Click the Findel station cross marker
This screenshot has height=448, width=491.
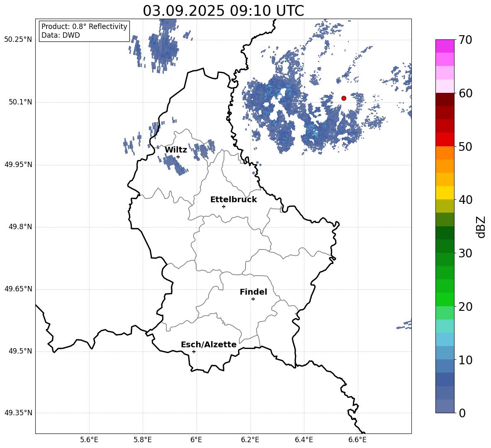click(x=253, y=299)
